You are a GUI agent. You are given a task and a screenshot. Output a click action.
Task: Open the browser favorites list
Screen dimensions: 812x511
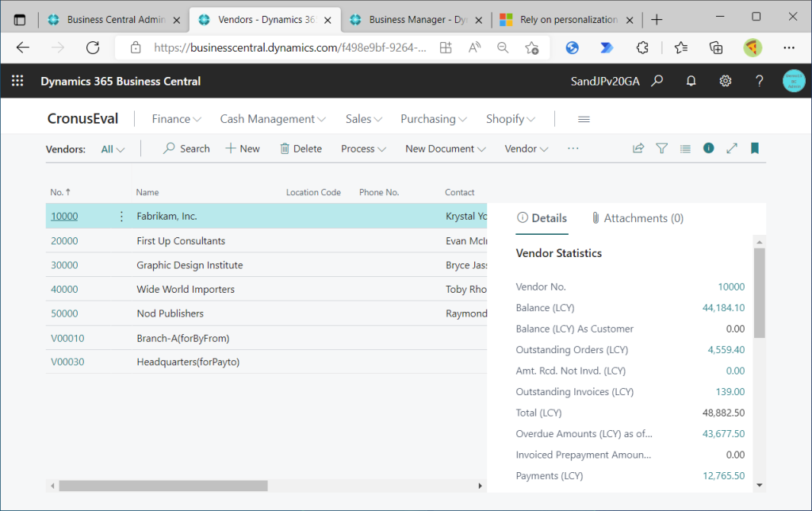click(x=681, y=48)
